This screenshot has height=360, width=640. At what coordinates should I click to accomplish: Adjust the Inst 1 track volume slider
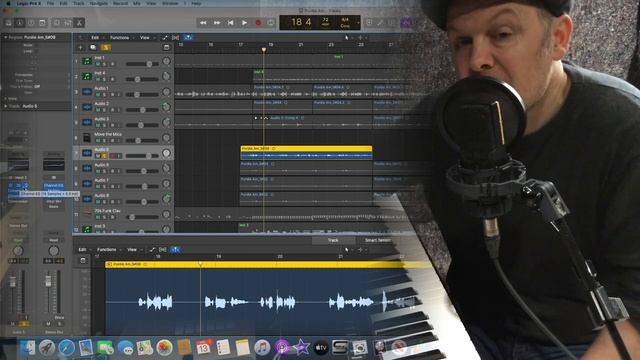tap(142, 64)
